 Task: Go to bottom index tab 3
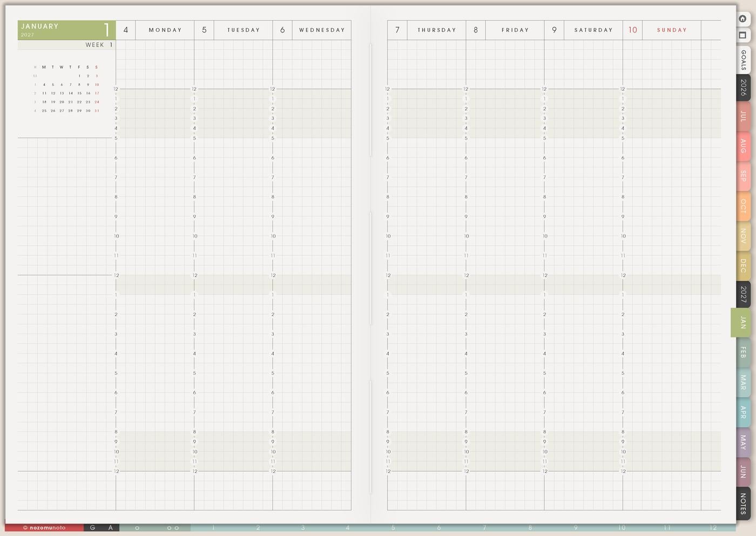[303, 527]
